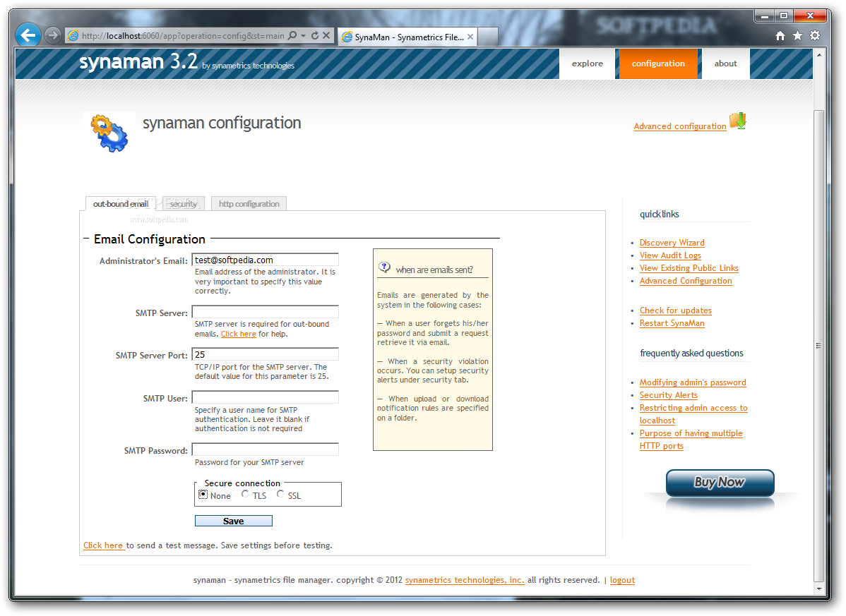846x616 pixels.
Task: Click the scrollbar up arrow
Action: 818,54
